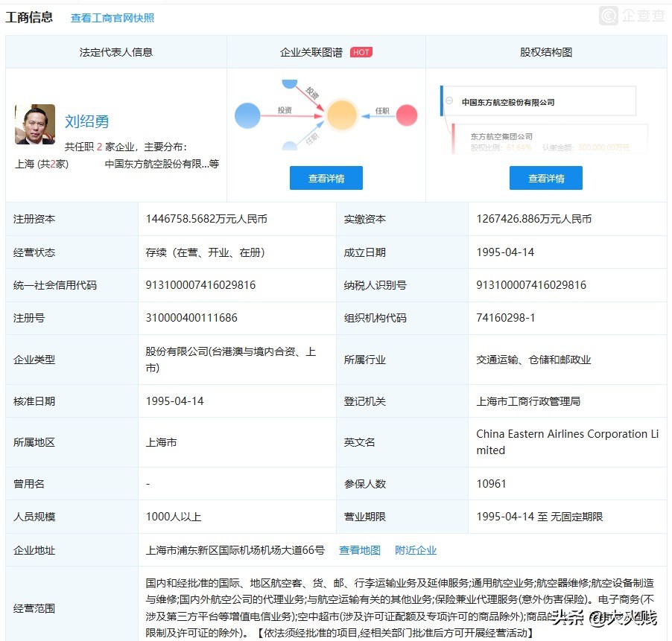Open 查看地图 next to the company address
Viewport: 672px width, 641px height.
pos(360,549)
